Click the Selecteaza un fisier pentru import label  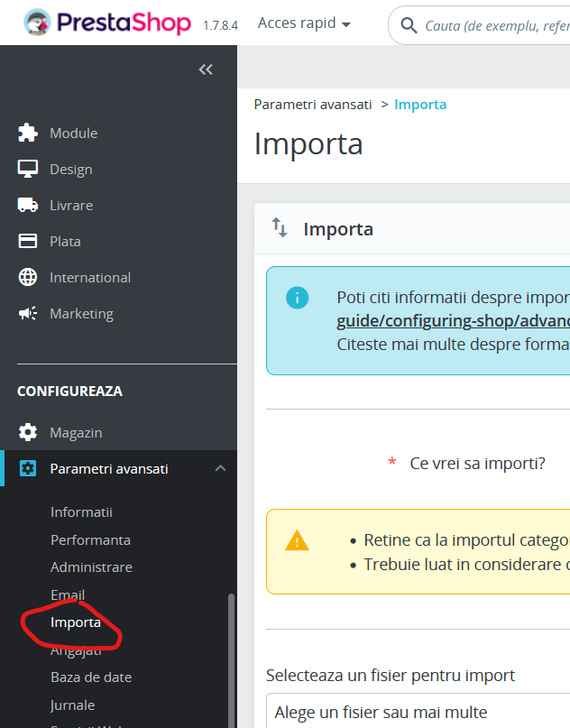(391, 675)
